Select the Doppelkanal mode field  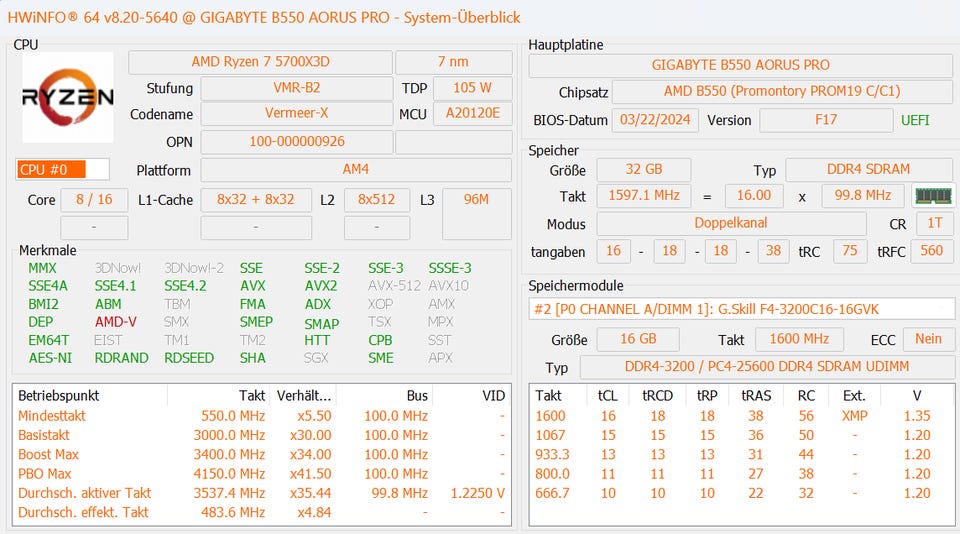pos(731,224)
